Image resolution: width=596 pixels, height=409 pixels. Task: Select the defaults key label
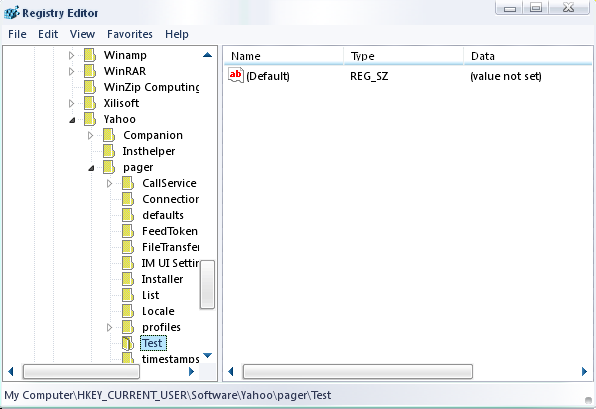coord(163,215)
